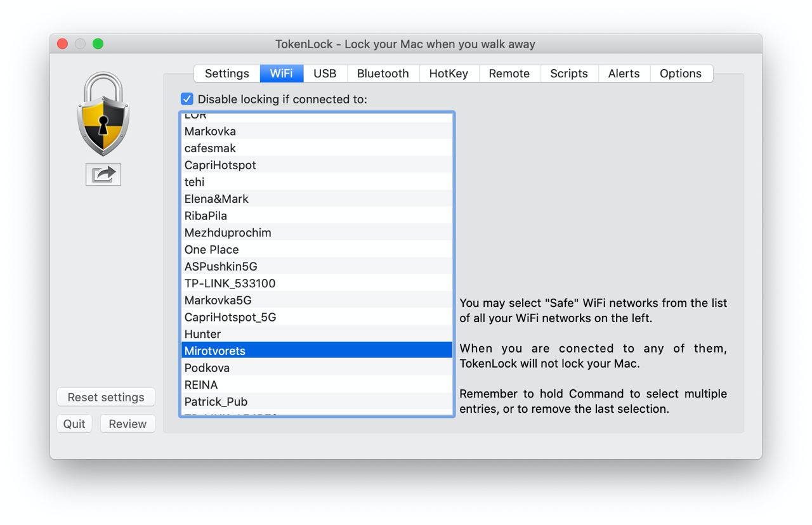Select the Markovka network
Screen dimensions: 812x525
[317, 131]
